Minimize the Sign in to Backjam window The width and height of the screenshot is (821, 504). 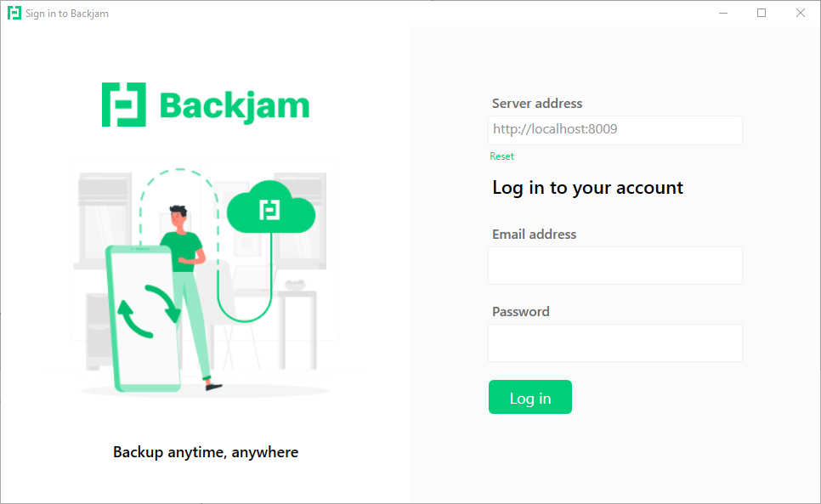tap(723, 13)
